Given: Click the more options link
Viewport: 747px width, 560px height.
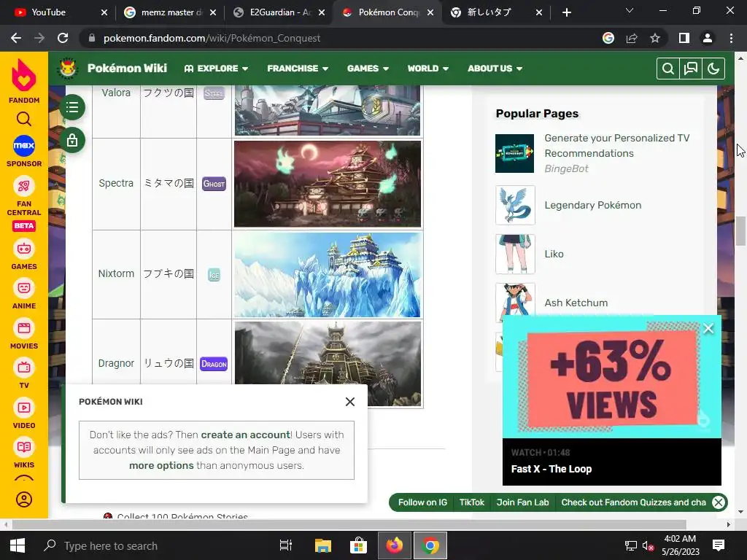Looking at the screenshot, I should click(161, 465).
